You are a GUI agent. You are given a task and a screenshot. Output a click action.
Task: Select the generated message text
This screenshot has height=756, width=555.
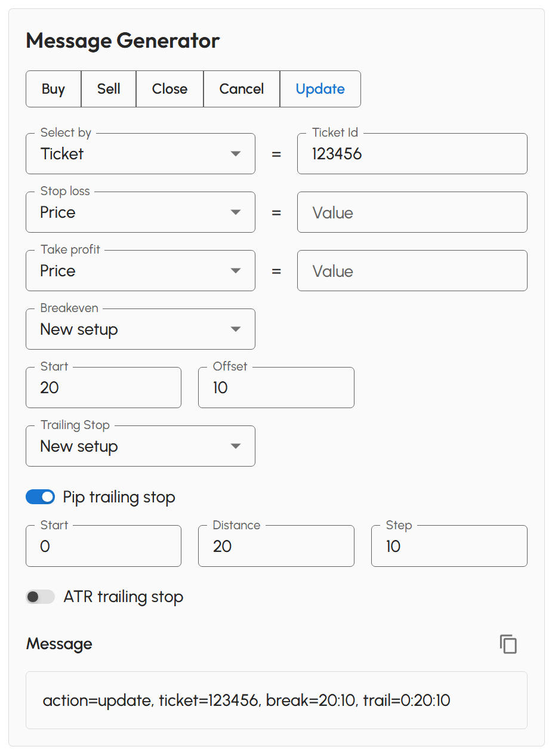tap(246, 700)
